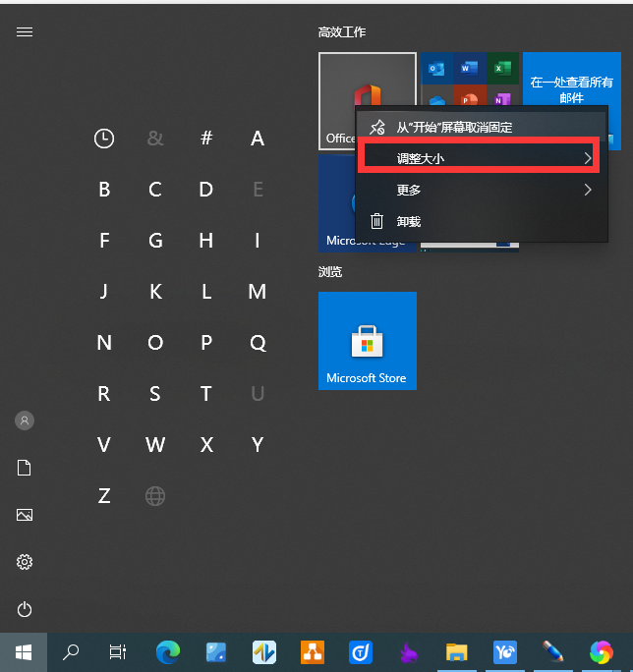Jump to letter W in app list
Screen dimensions: 633x672
[x=155, y=445]
